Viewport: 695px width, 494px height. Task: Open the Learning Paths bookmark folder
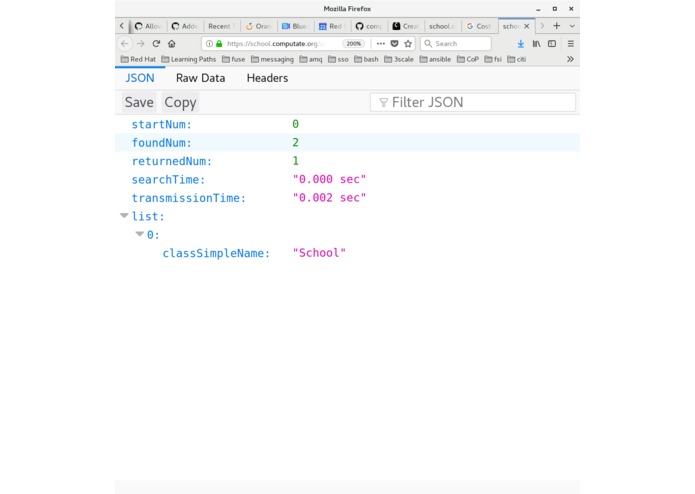pos(189,59)
